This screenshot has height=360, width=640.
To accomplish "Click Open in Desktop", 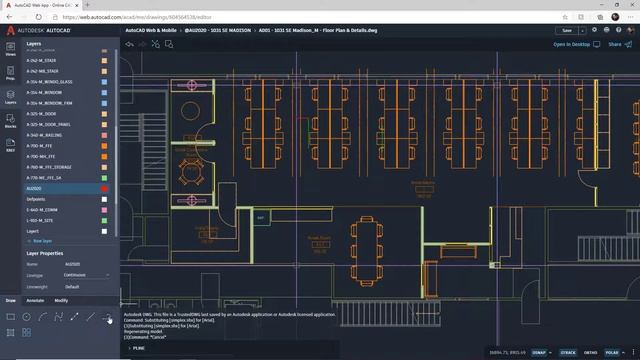I will coord(576,44).
